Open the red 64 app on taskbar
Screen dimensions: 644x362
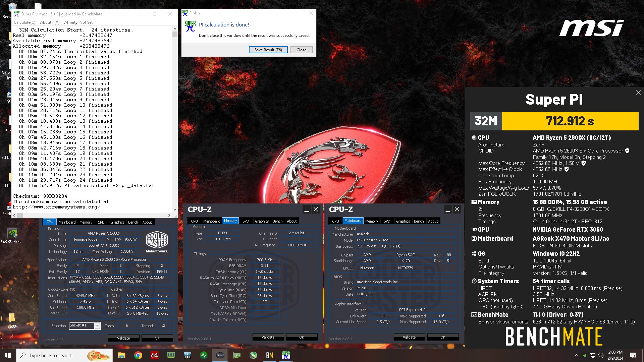tap(154, 355)
